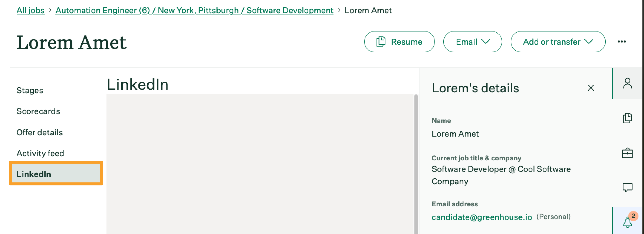
Task: Click the Lorem Amet breadcrumb text
Action: click(x=368, y=10)
